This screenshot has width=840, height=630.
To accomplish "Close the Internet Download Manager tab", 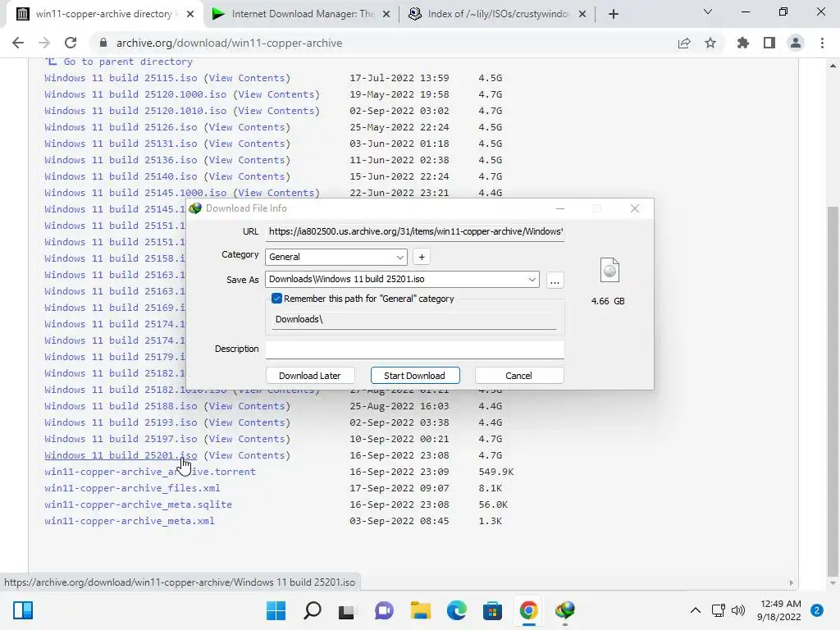I will (386, 14).
